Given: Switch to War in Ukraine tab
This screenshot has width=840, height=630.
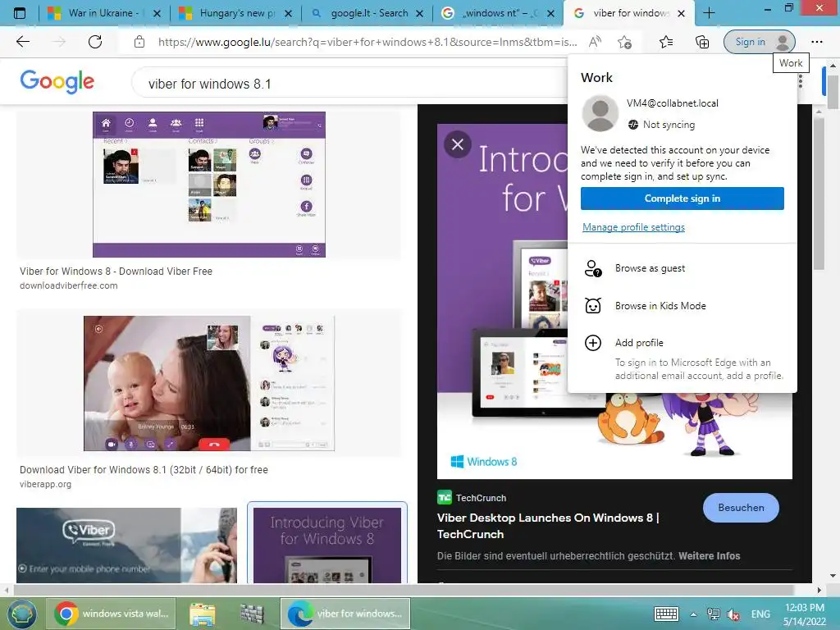Looking at the screenshot, I should 104,13.
